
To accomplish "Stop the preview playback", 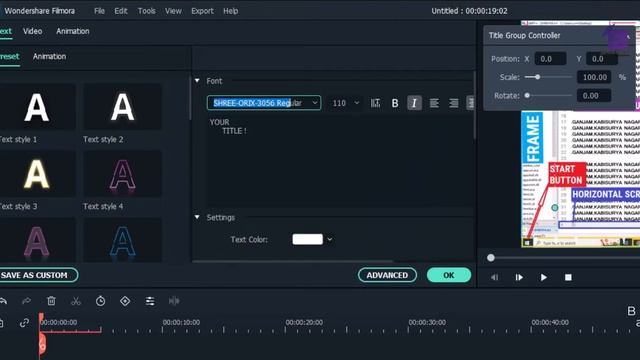I will [568, 278].
